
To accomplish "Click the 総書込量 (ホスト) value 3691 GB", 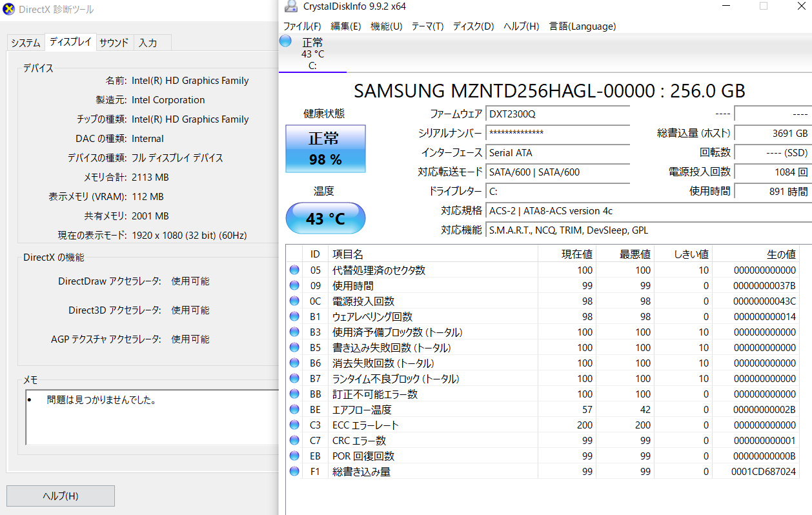I will [773, 134].
